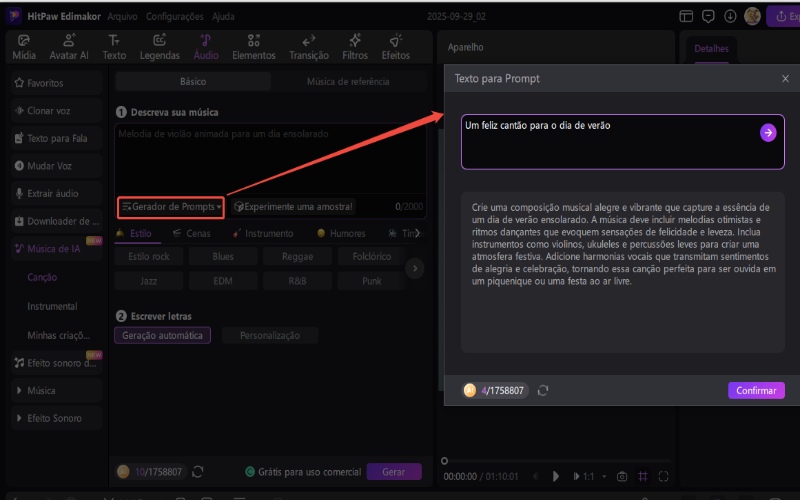Take a snapshot with camera icon
800x500 pixels.
pos(621,477)
